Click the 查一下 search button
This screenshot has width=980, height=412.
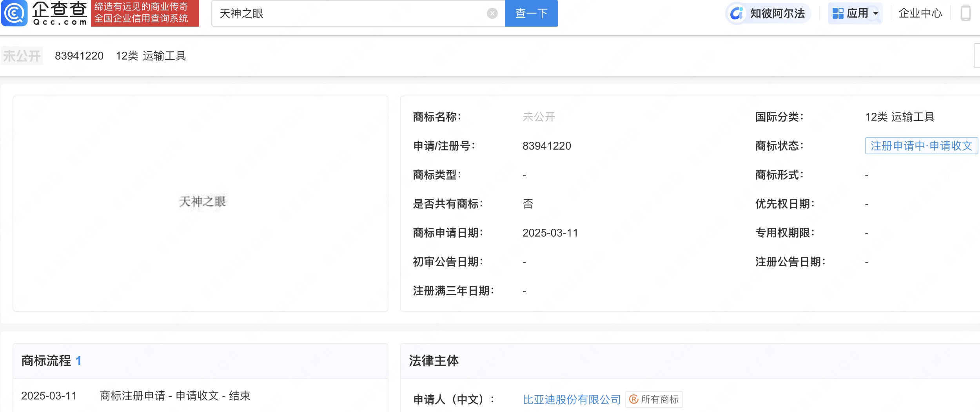pyautogui.click(x=531, y=13)
